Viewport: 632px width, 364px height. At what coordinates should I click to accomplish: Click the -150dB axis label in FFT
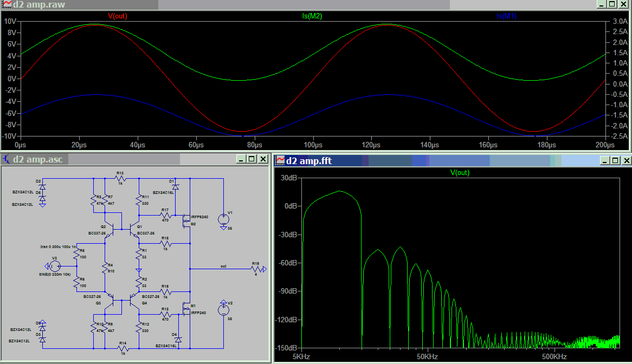(286, 348)
